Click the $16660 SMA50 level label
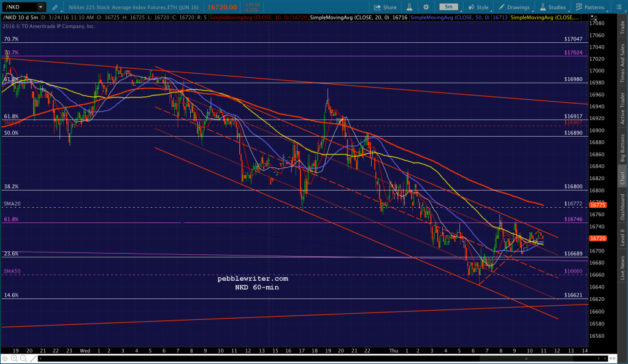 tap(573, 271)
